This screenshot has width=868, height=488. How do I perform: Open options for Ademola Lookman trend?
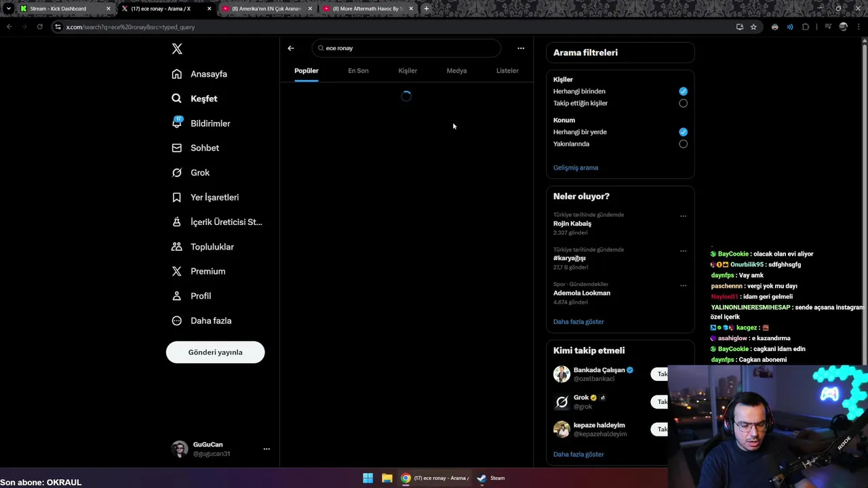coord(683,285)
